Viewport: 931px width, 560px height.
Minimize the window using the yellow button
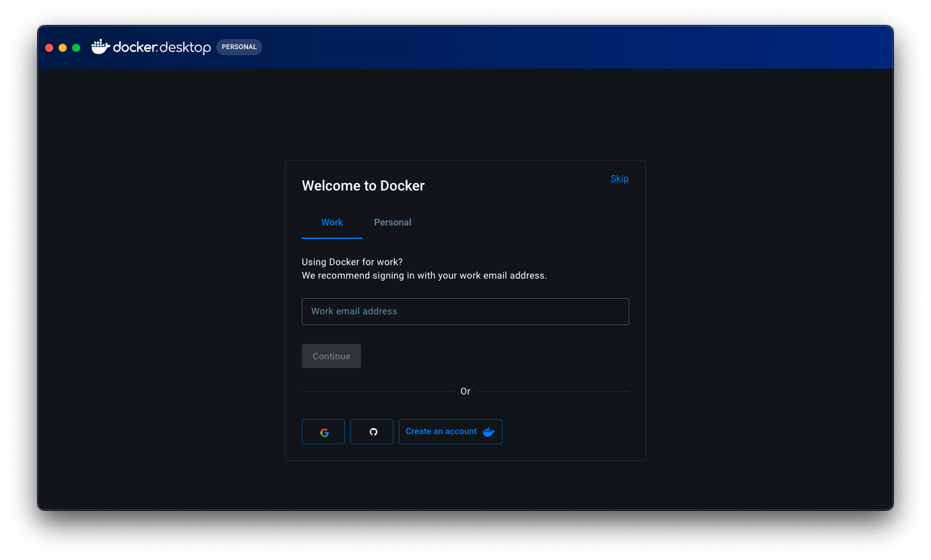tap(63, 48)
